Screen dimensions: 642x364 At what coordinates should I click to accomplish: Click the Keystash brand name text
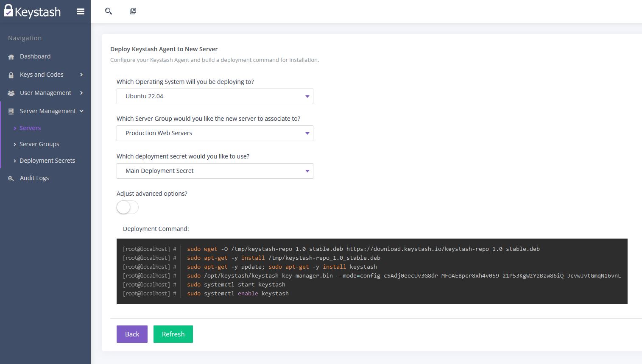tap(38, 12)
